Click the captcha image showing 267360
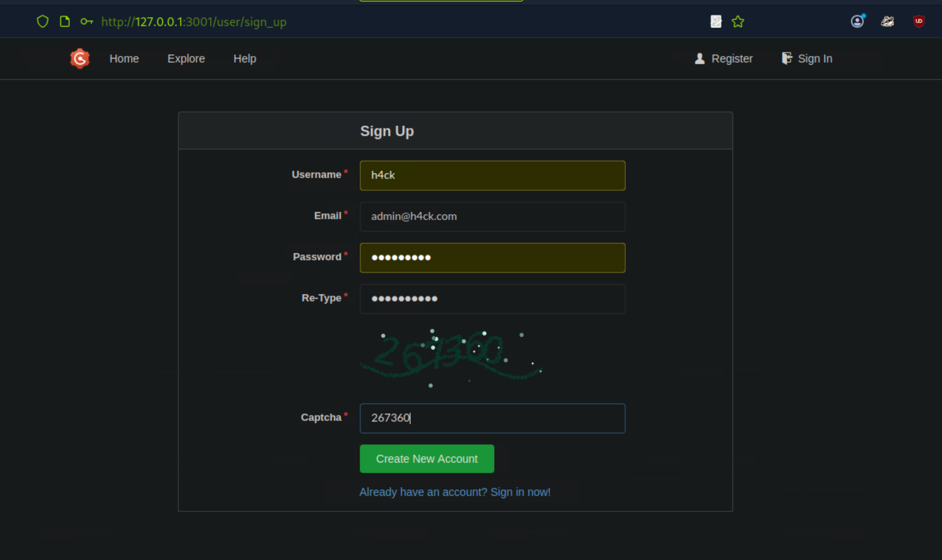 tap(451, 354)
